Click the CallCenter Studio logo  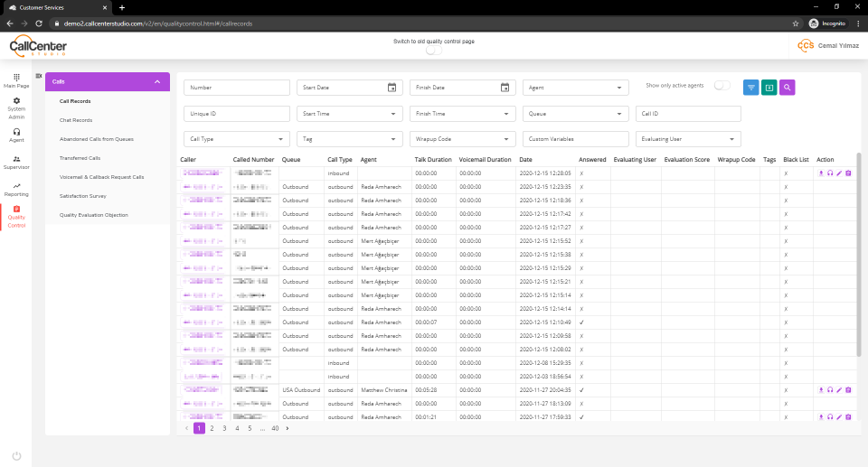coord(38,45)
